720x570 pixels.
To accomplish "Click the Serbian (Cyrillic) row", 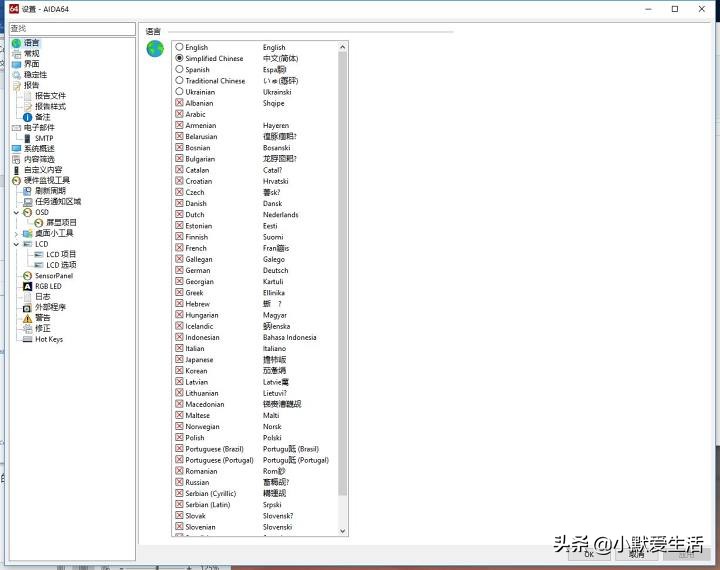I will [256, 493].
